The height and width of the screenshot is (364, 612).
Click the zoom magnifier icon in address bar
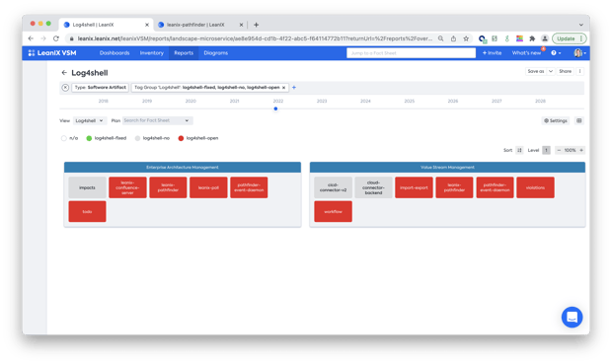(440, 38)
